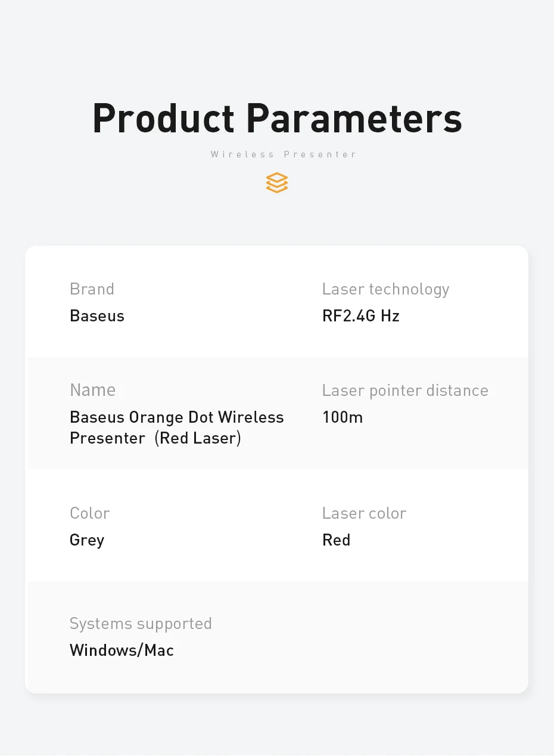Image resolution: width=554 pixels, height=756 pixels.
Task: Click the word Product in the title
Action: [x=163, y=118]
